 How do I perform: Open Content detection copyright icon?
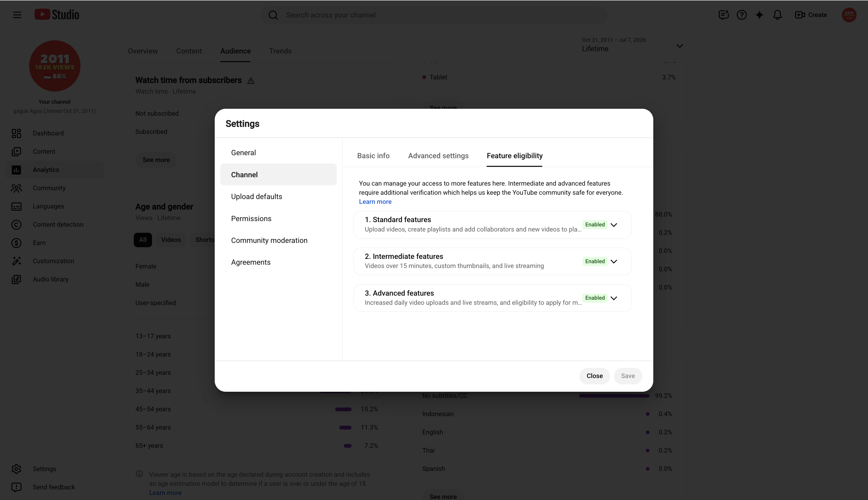coord(16,225)
